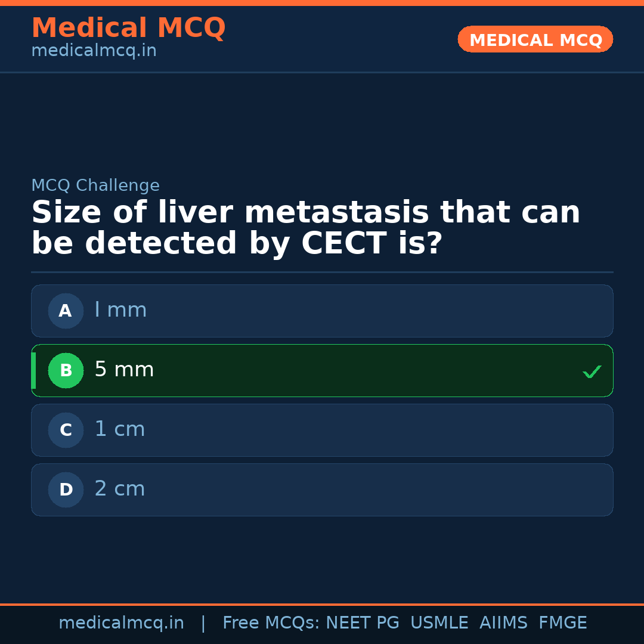Open medicalmcq.in link below the header title

pyautogui.click(x=94, y=51)
